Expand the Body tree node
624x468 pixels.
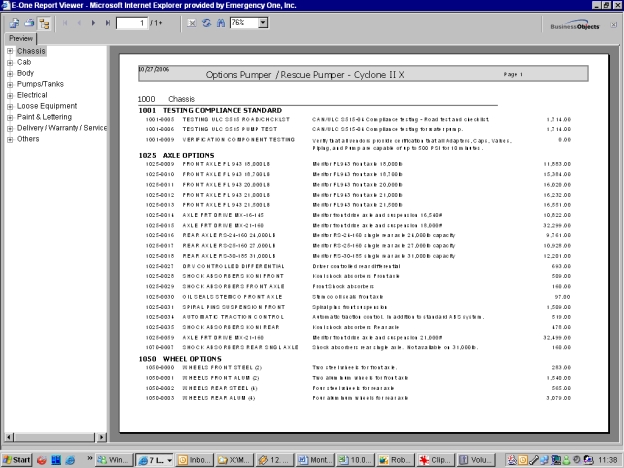click(x=10, y=73)
